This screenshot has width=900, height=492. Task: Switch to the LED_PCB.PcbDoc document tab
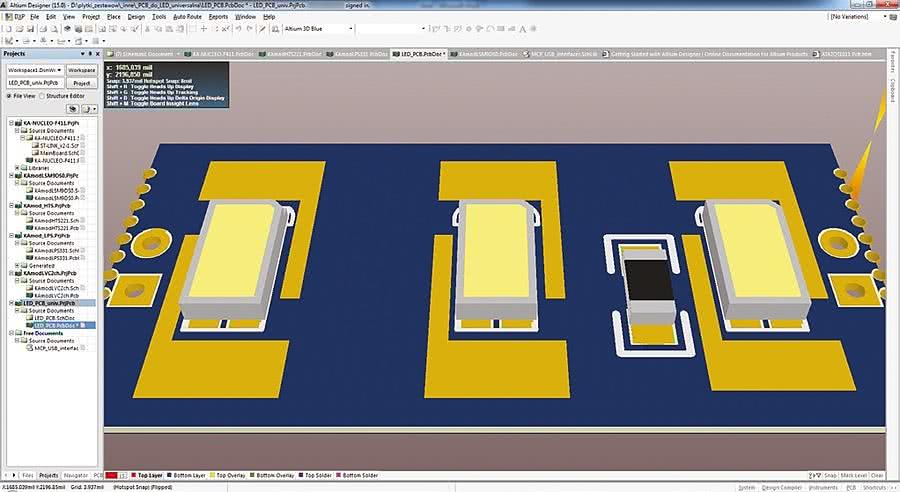(x=418, y=53)
